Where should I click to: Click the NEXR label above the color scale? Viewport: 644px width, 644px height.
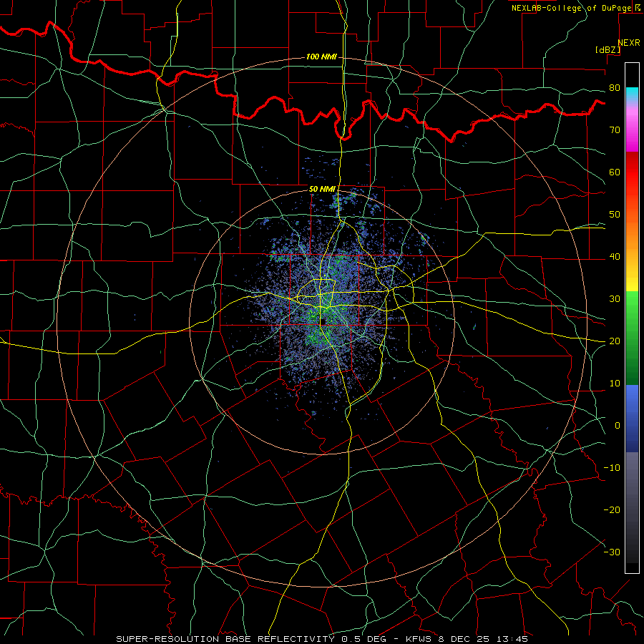point(629,43)
